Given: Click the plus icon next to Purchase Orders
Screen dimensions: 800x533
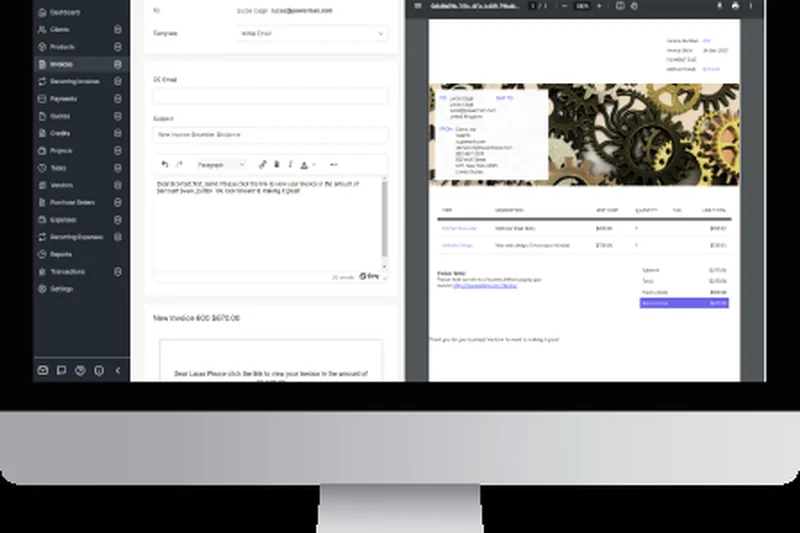Looking at the screenshot, I should coord(118,202).
